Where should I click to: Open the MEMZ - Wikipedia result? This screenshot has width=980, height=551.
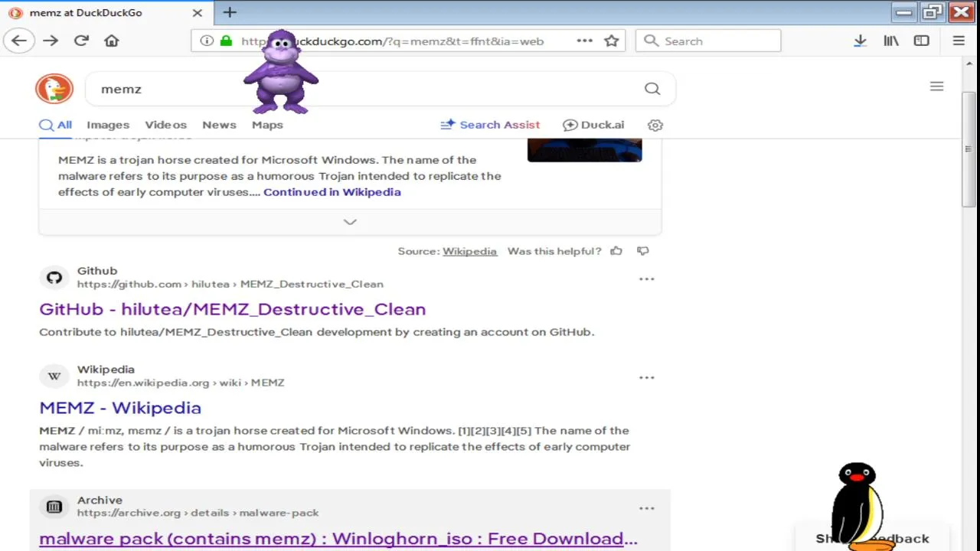click(x=120, y=408)
